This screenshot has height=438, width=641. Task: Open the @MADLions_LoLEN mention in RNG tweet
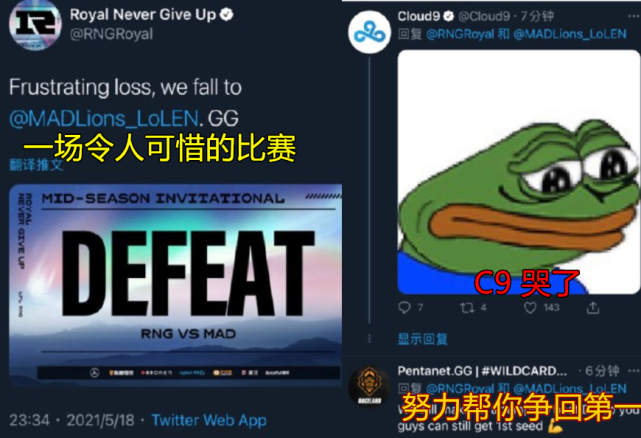(104, 119)
